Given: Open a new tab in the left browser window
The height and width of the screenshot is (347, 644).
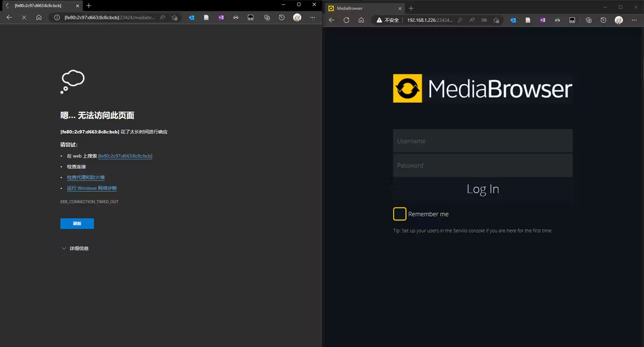Looking at the screenshot, I should tap(89, 5).
